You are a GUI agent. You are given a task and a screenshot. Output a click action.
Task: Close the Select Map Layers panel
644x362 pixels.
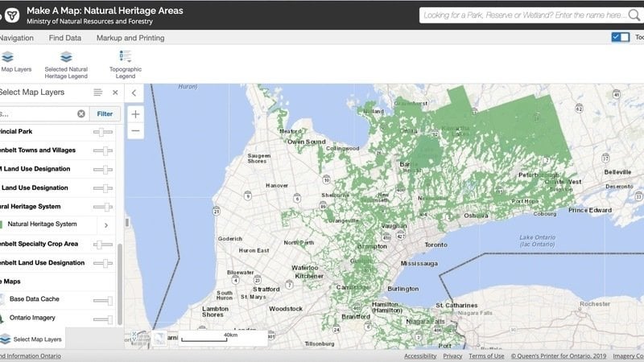coord(115,93)
